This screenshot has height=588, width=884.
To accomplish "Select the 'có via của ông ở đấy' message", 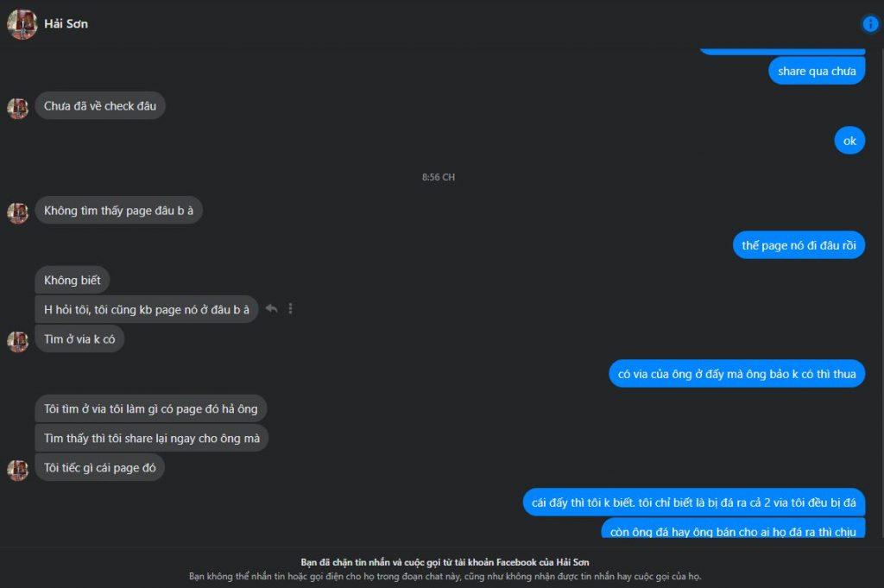I will [736, 374].
